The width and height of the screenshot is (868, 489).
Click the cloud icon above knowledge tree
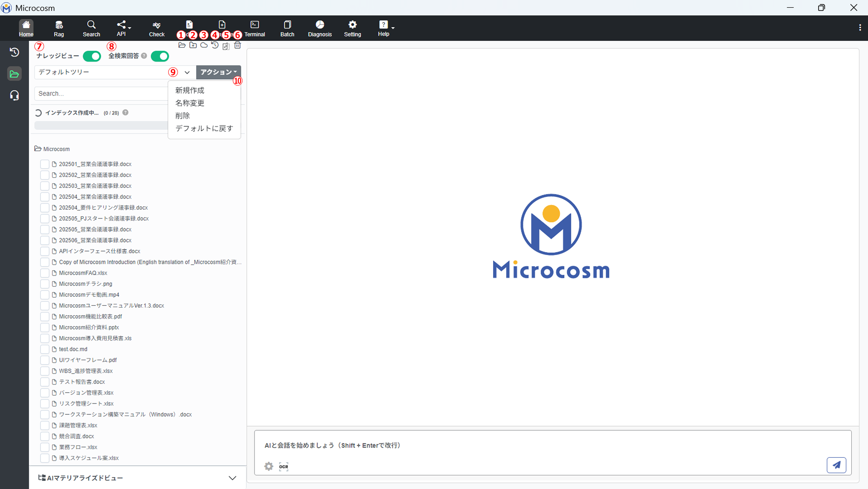(x=204, y=45)
